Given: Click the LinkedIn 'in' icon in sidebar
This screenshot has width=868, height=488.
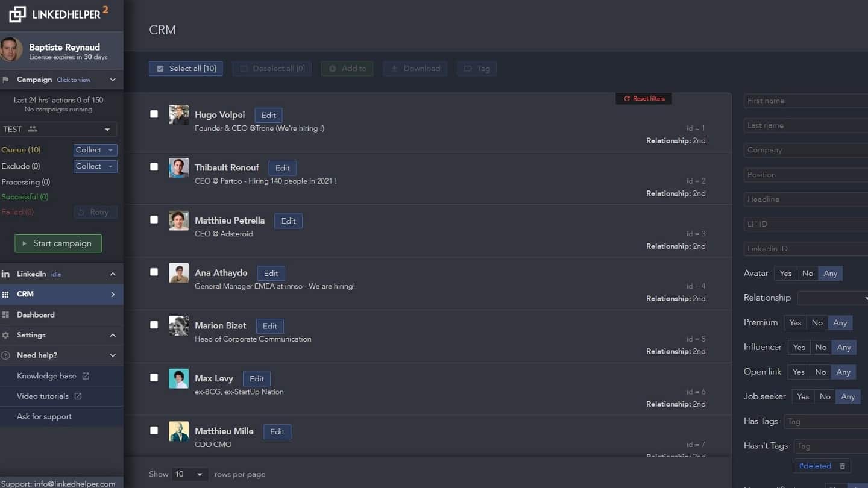Looking at the screenshot, I should click(5, 274).
